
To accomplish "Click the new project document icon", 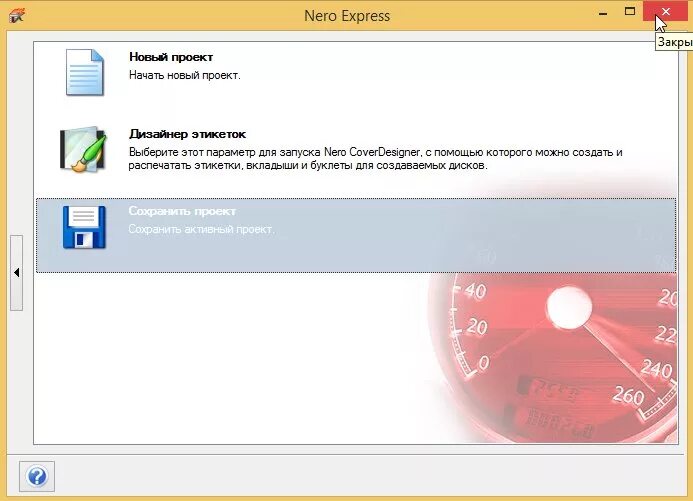I will click(84, 72).
